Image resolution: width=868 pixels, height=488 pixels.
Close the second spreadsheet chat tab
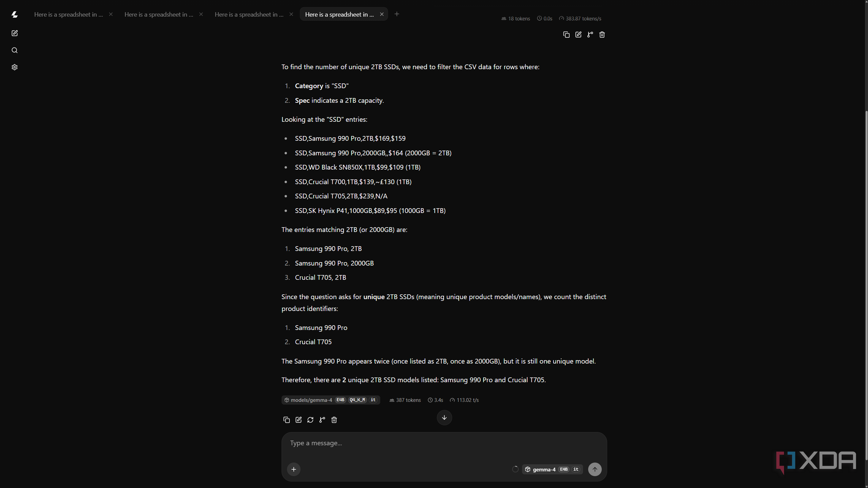[x=201, y=14]
